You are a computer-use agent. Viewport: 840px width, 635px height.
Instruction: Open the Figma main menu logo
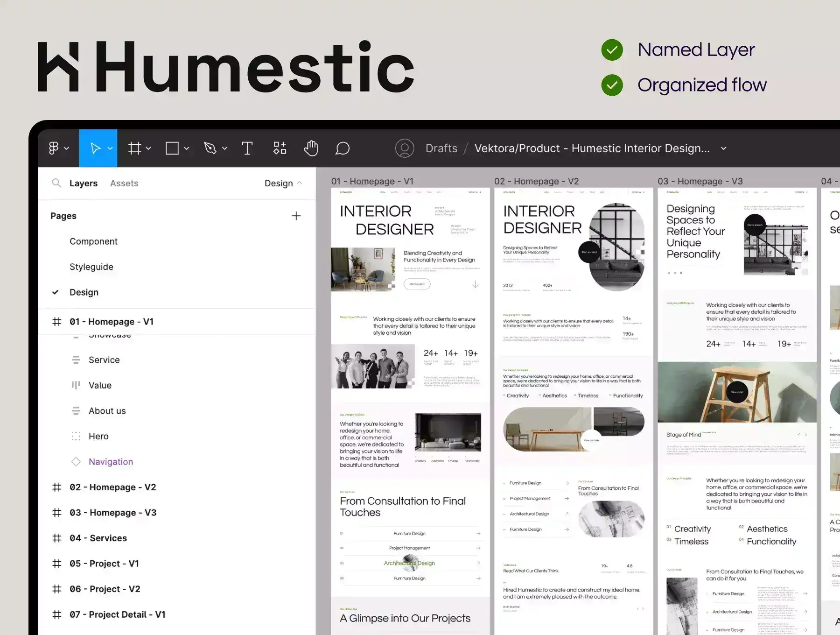[x=54, y=148]
